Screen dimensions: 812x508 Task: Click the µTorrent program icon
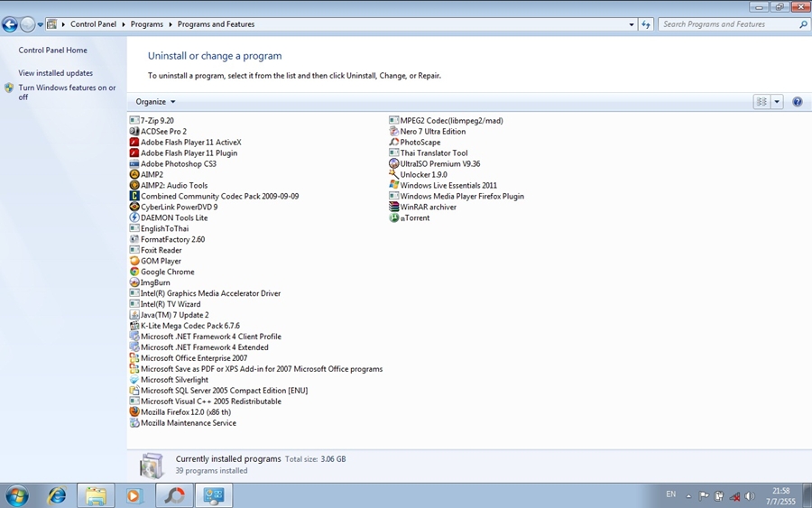pos(393,217)
